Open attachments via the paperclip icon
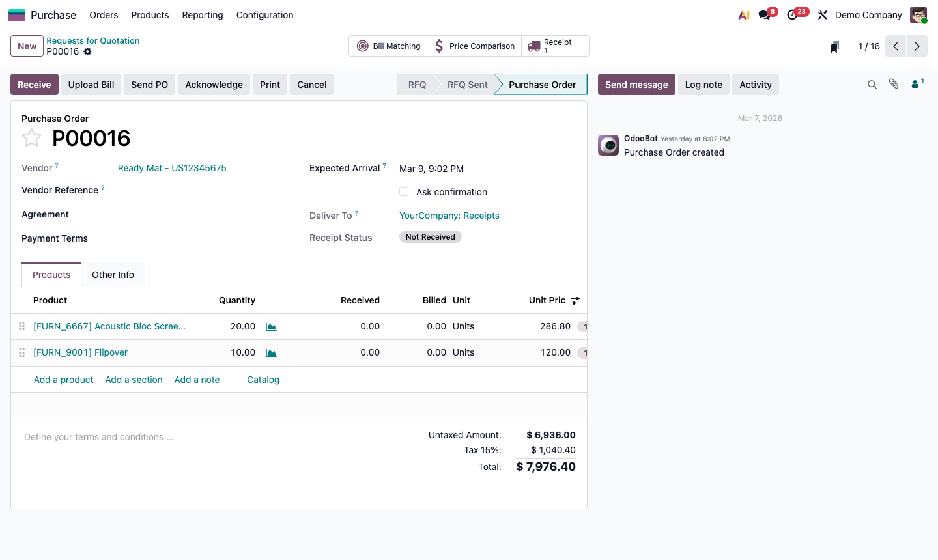Screen dimensions: 938x560 point(893,84)
